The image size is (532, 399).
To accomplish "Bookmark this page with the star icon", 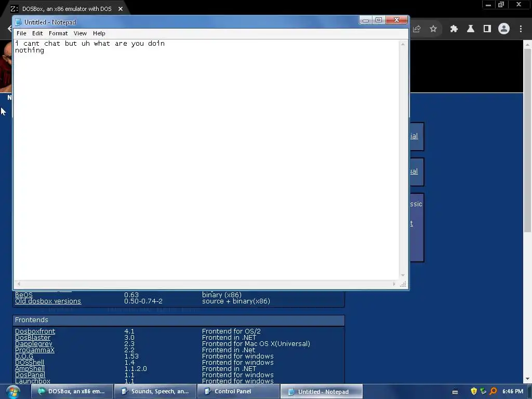I will coord(433,29).
